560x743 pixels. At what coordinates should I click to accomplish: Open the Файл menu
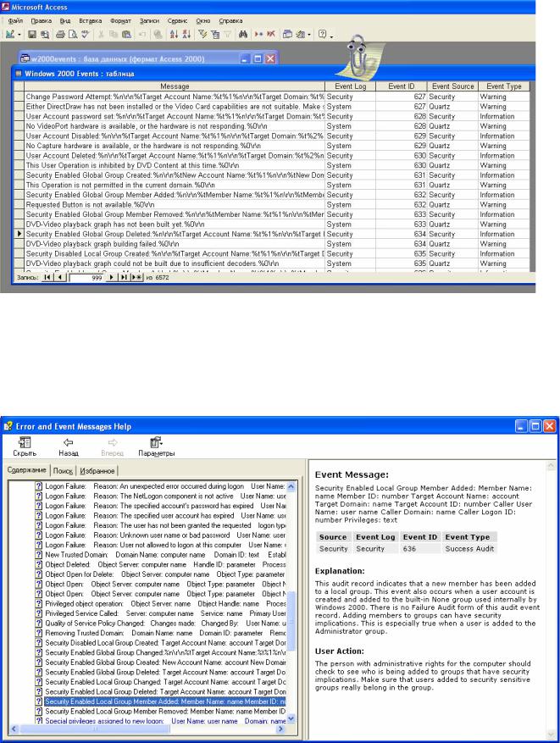point(15,21)
